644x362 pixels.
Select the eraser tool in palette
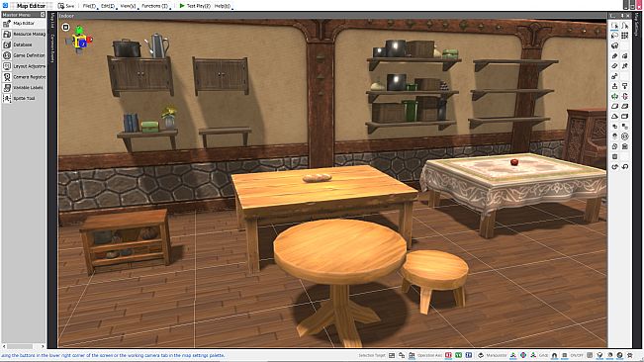pyautogui.click(x=614, y=66)
